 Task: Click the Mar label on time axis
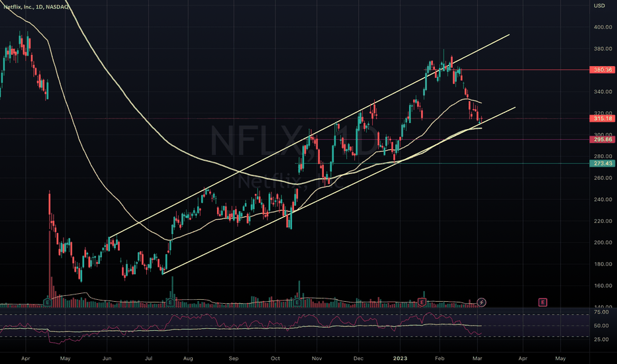pyautogui.click(x=477, y=358)
